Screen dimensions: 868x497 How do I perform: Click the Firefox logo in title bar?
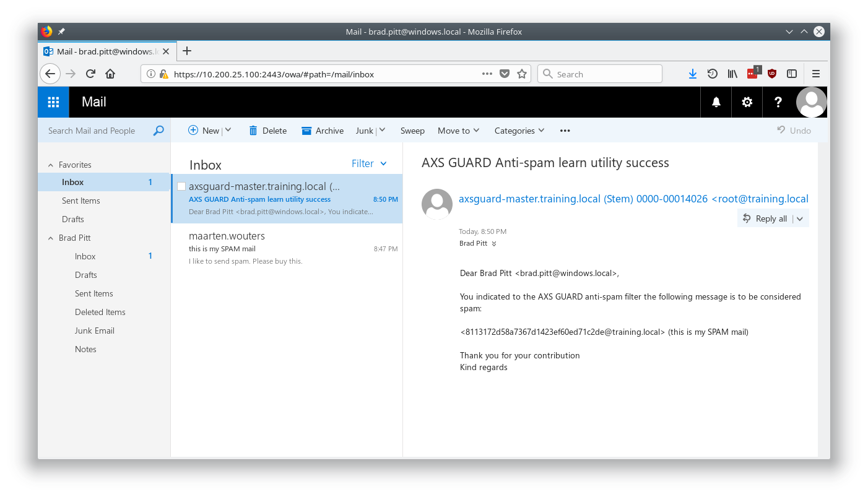coord(47,32)
